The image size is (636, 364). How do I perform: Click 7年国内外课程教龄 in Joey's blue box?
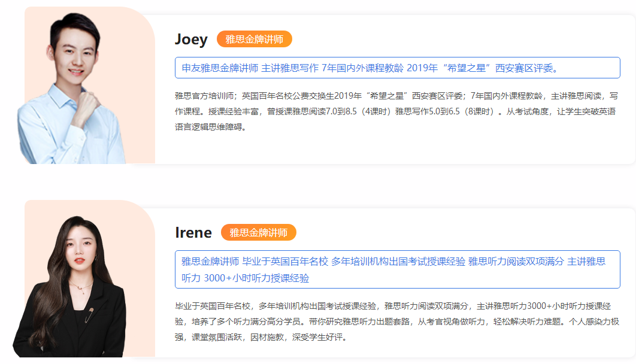pyautogui.click(x=362, y=68)
